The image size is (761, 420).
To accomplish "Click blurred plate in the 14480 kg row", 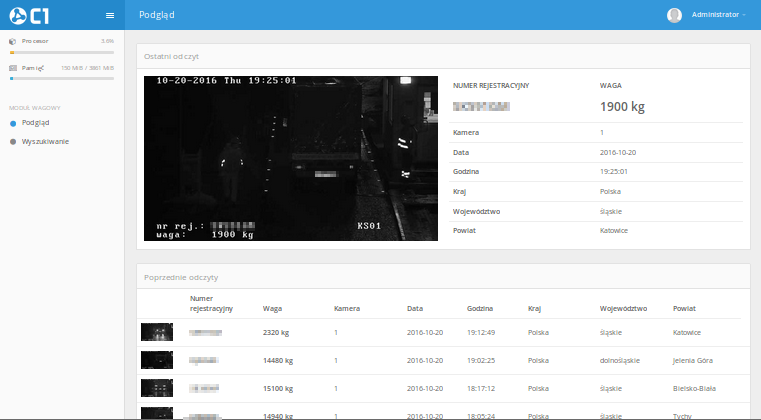I will tap(204, 360).
